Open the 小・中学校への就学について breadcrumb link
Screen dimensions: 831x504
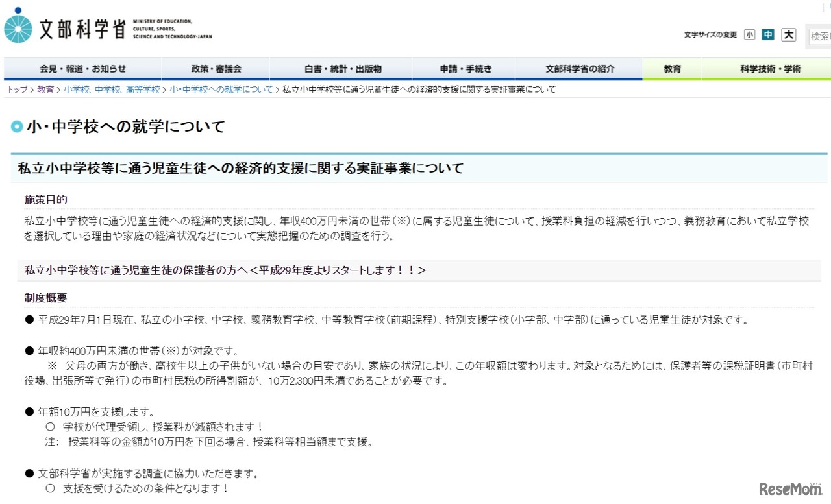(221, 90)
